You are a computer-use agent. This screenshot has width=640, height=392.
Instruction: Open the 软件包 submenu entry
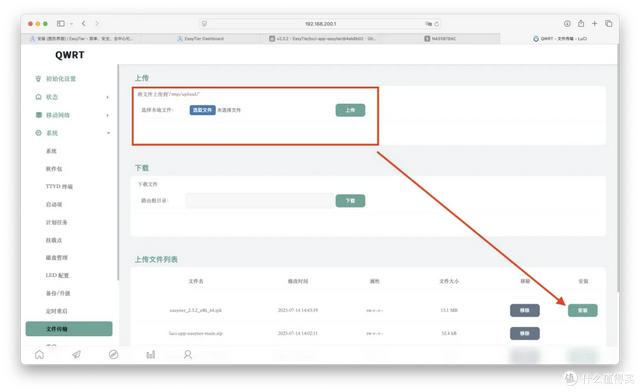coord(54,169)
